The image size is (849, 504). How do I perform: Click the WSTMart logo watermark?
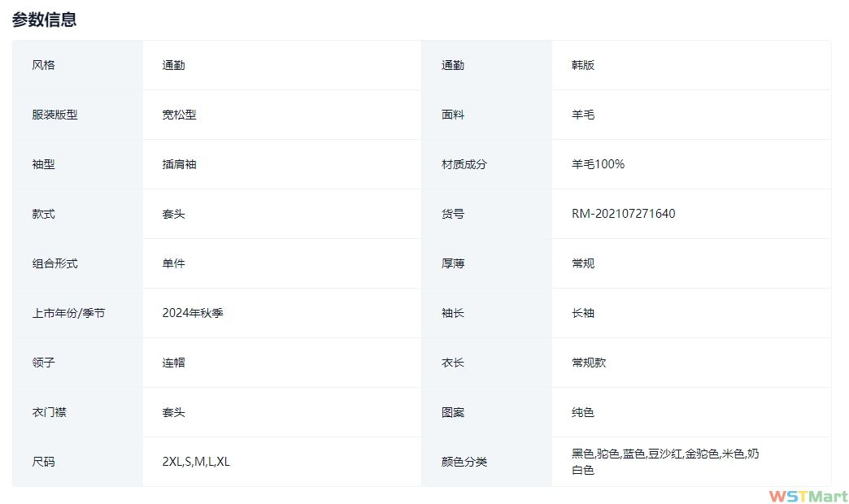coord(807,496)
